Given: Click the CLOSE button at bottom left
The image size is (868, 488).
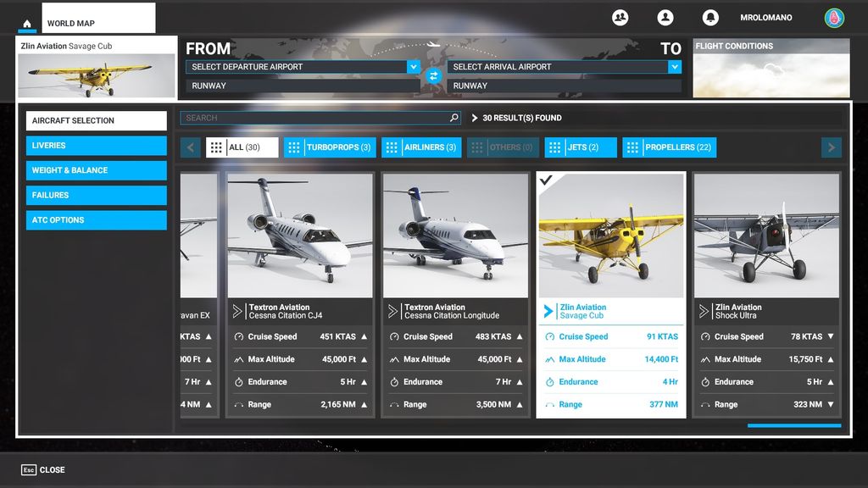Looking at the screenshot, I should [42, 469].
